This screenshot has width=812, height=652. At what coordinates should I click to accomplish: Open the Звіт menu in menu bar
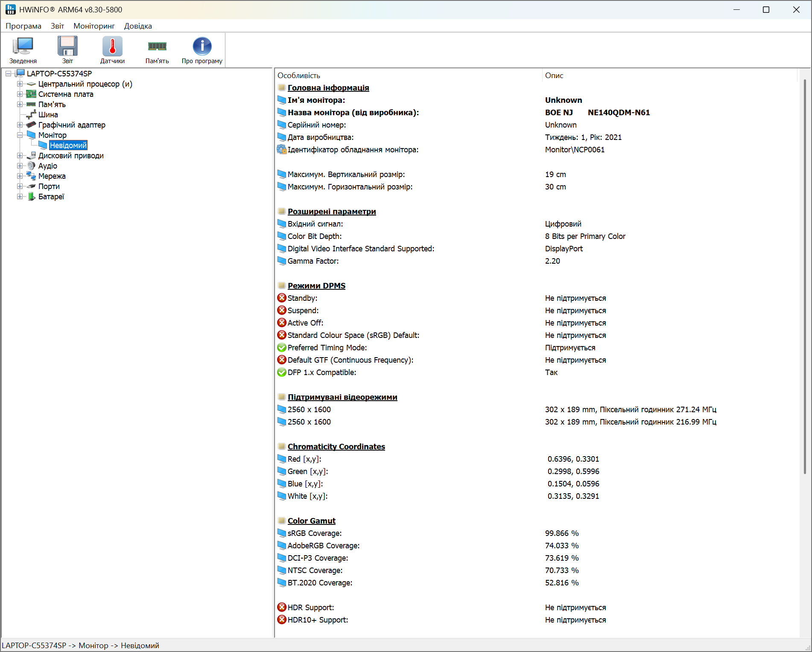tap(58, 26)
